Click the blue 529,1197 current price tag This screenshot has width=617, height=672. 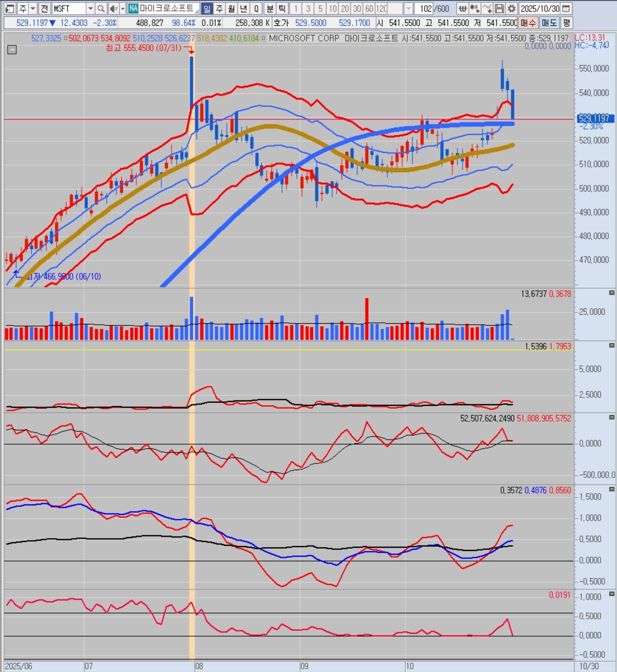pyautogui.click(x=595, y=118)
